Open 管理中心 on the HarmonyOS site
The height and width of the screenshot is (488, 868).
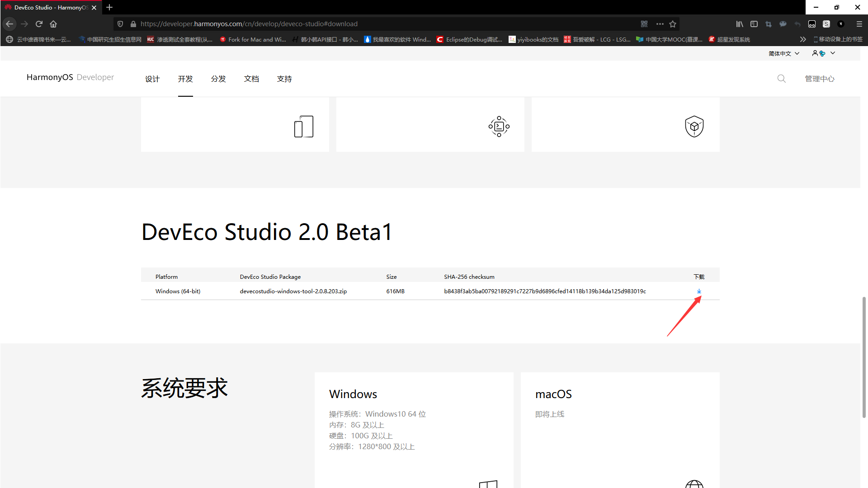coord(820,79)
